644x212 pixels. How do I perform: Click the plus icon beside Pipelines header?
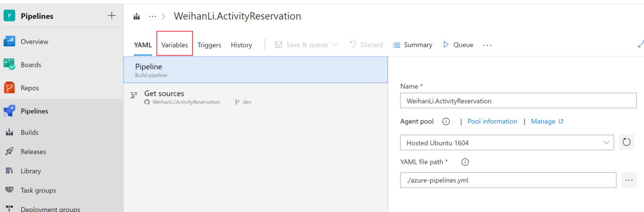click(112, 16)
